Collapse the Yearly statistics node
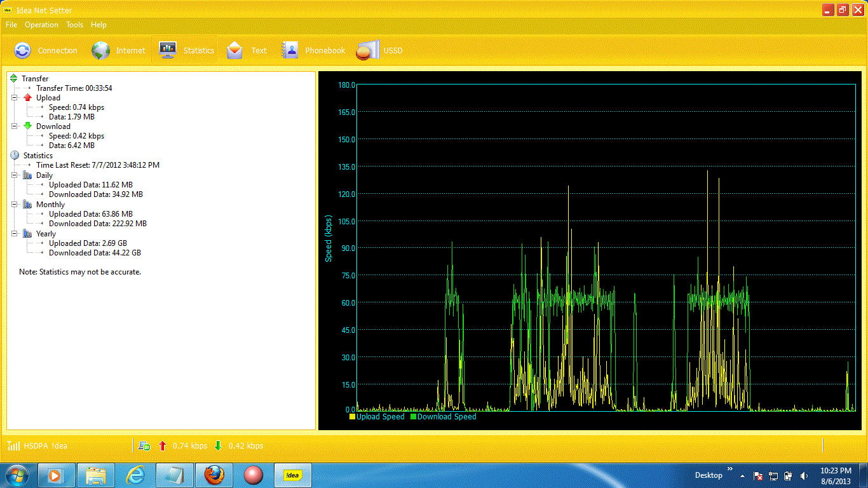 pos(15,234)
